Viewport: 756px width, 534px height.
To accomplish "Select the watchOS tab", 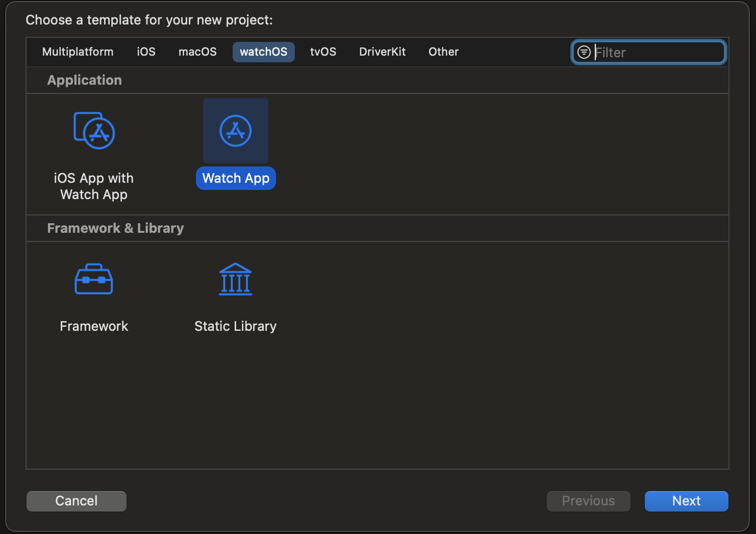I will tap(264, 52).
